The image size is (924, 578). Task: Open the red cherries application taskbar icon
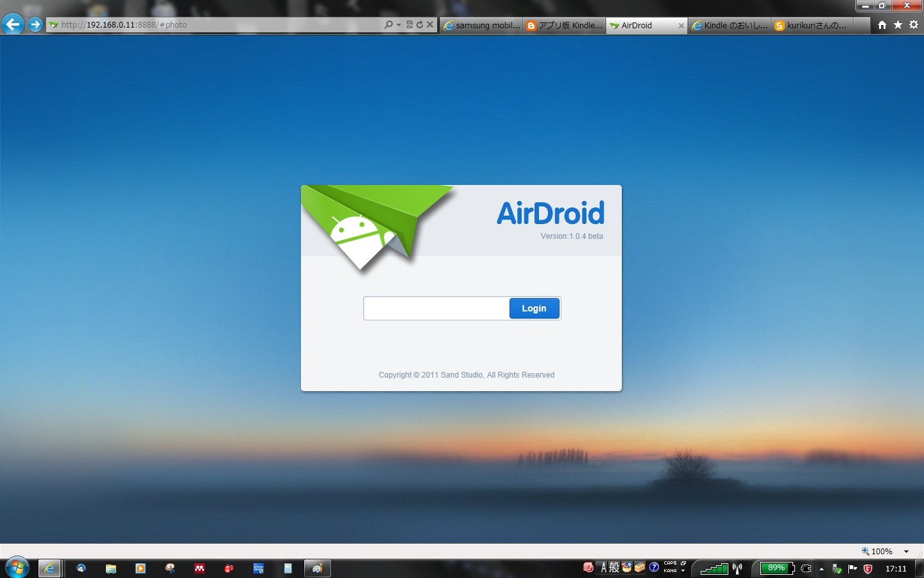(x=229, y=568)
